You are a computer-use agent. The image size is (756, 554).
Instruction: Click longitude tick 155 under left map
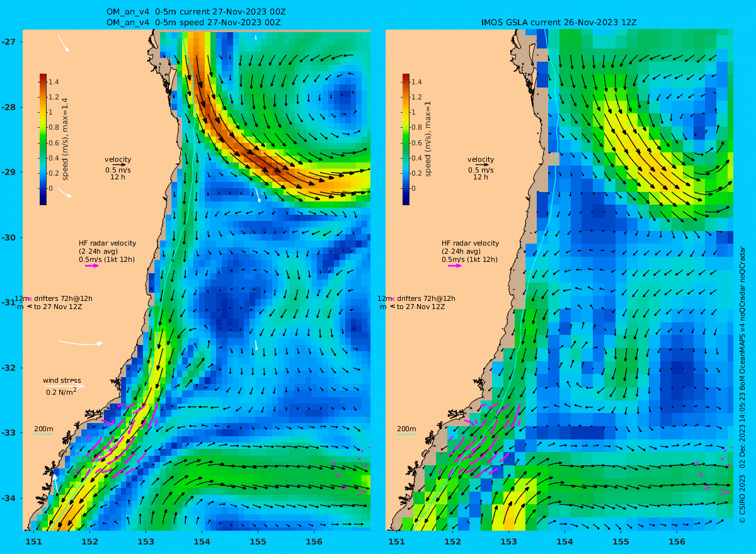(x=258, y=541)
